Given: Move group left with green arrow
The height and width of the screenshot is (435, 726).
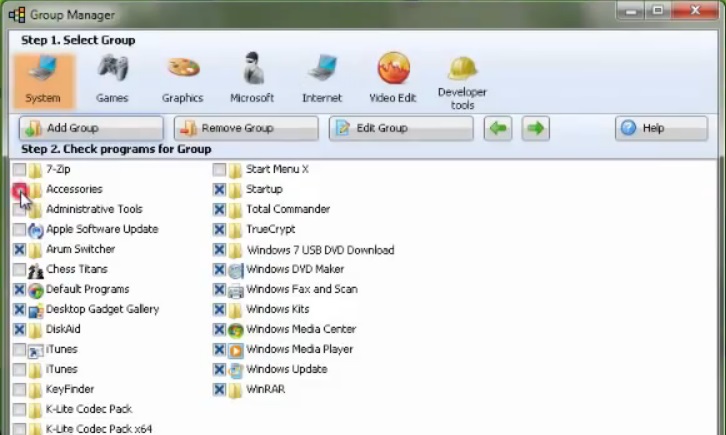Looking at the screenshot, I should [498, 128].
